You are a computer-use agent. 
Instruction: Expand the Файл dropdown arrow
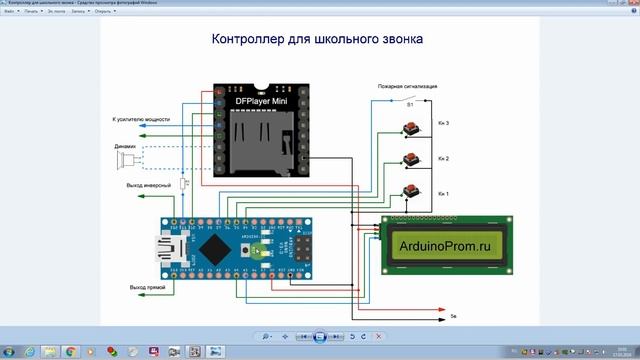18,11
